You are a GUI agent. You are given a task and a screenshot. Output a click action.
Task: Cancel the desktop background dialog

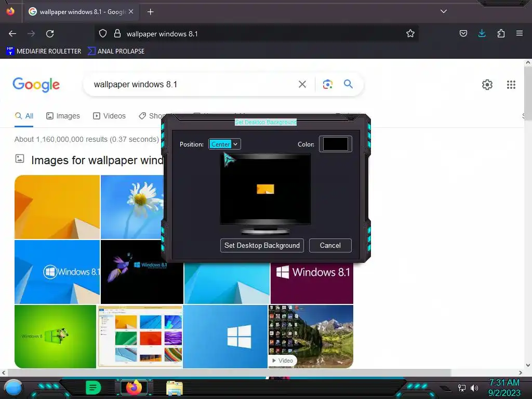click(x=330, y=245)
